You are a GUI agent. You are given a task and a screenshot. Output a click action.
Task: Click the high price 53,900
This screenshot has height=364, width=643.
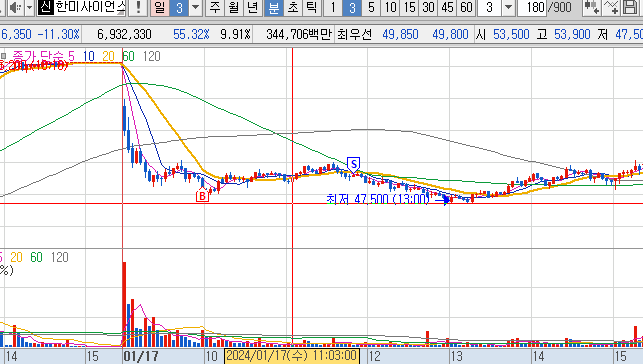click(x=572, y=34)
